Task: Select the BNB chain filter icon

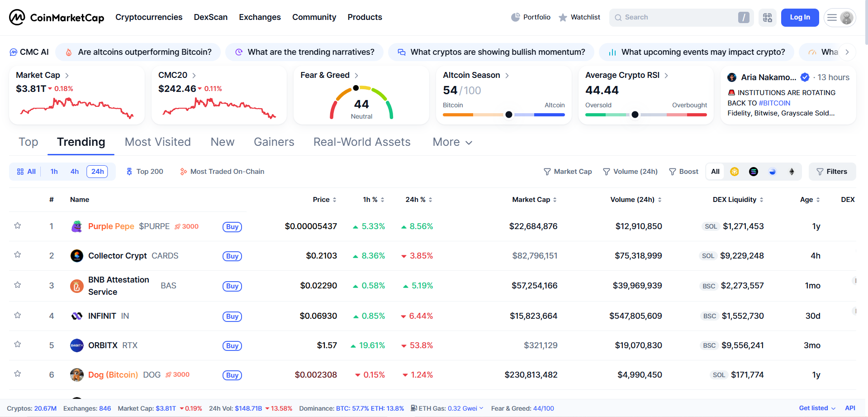Action: [735, 172]
